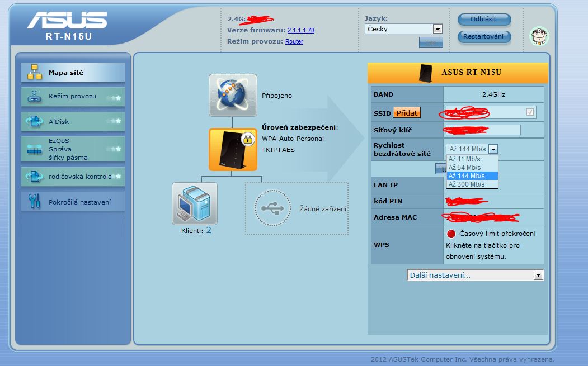
Task: Click the Přidat SSID button
Action: (x=407, y=113)
